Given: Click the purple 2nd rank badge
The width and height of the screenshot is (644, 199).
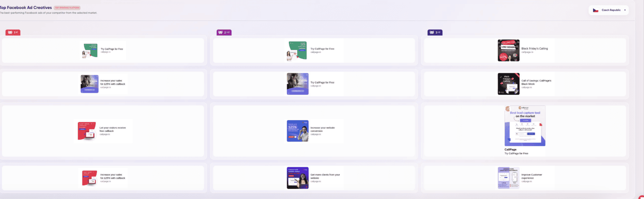Looking at the screenshot, I should [223, 32].
